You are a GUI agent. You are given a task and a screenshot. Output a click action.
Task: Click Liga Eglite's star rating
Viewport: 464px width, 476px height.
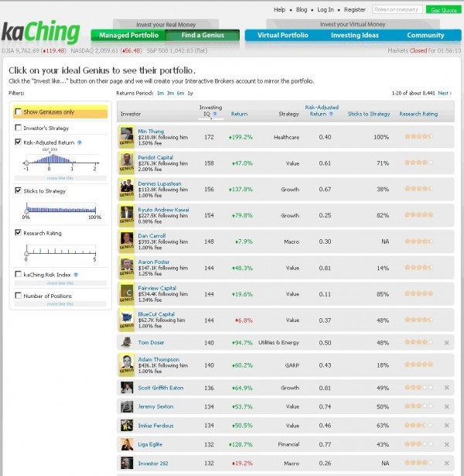click(418, 443)
